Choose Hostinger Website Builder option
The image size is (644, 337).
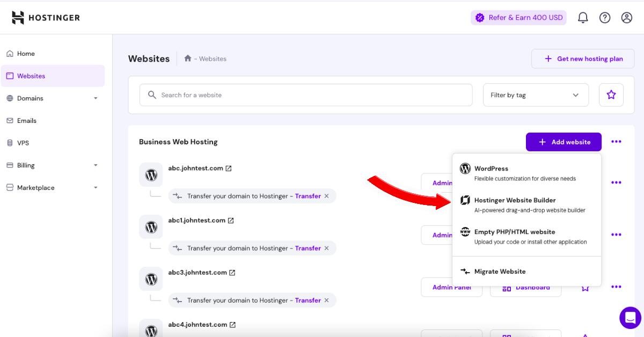click(x=526, y=204)
